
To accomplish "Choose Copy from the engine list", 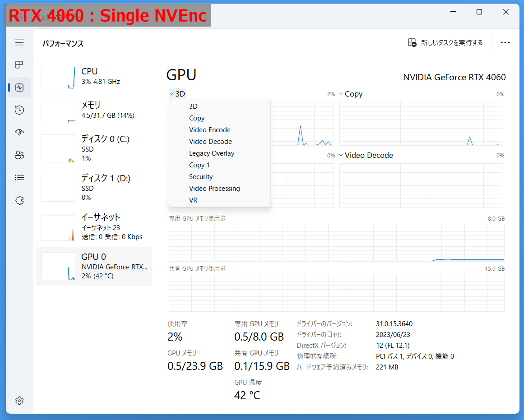I will pyautogui.click(x=219, y=118).
